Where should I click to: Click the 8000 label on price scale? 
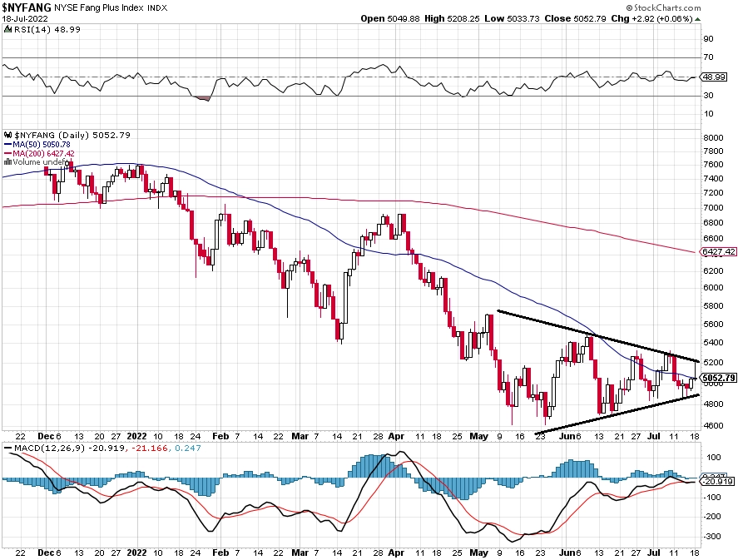(x=713, y=138)
